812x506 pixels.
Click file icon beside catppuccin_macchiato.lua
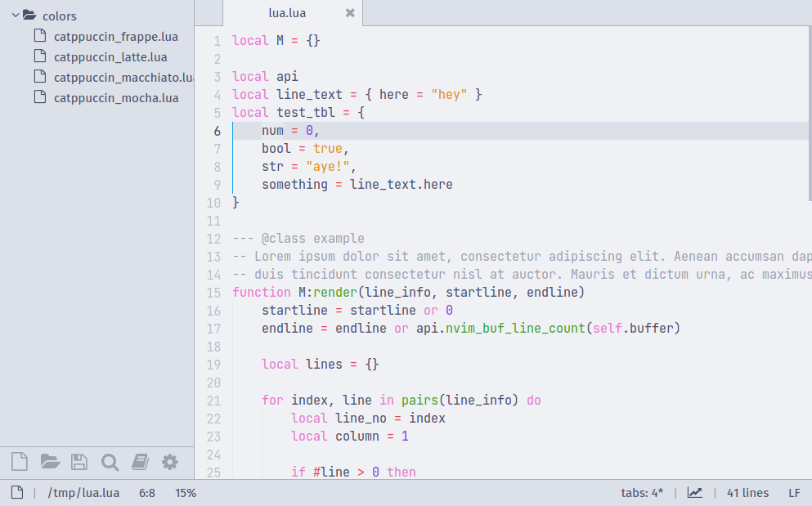coord(40,77)
